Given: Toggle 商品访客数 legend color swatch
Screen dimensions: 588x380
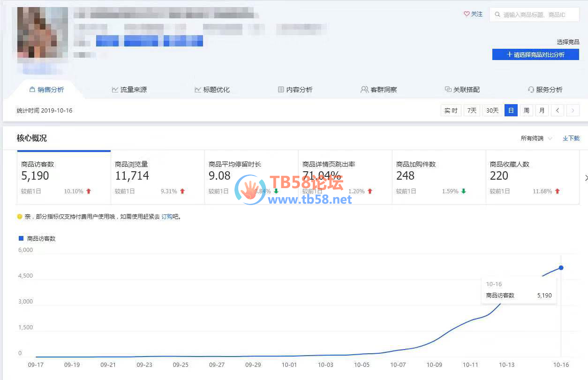Looking at the screenshot, I should [x=21, y=238].
